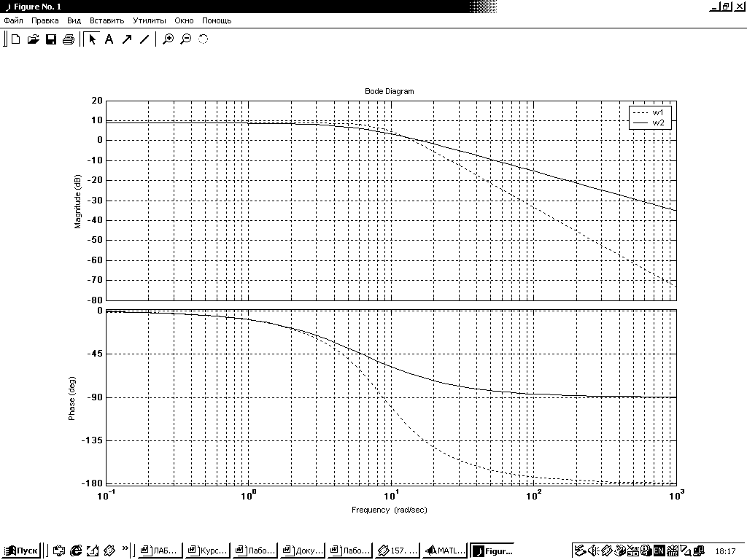This screenshot has width=747, height=560.
Task: Expand the quick launch overflow chevron
Action: click(125, 548)
